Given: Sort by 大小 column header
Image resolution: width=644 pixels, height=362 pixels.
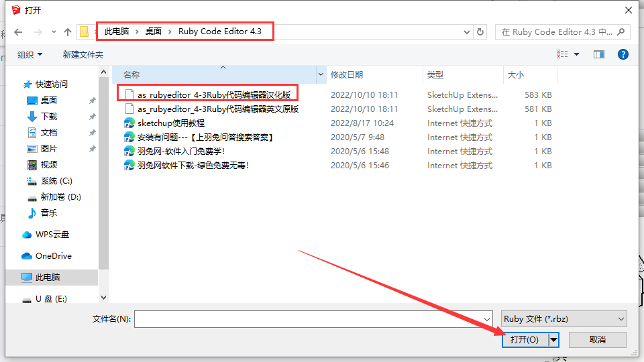Looking at the screenshot, I should point(530,74).
